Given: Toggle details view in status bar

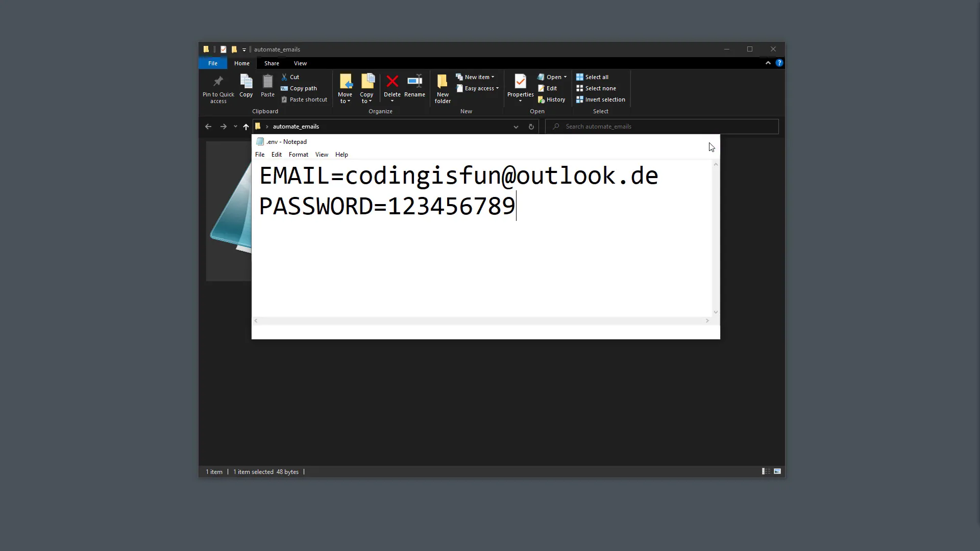Looking at the screenshot, I should (765, 471).
